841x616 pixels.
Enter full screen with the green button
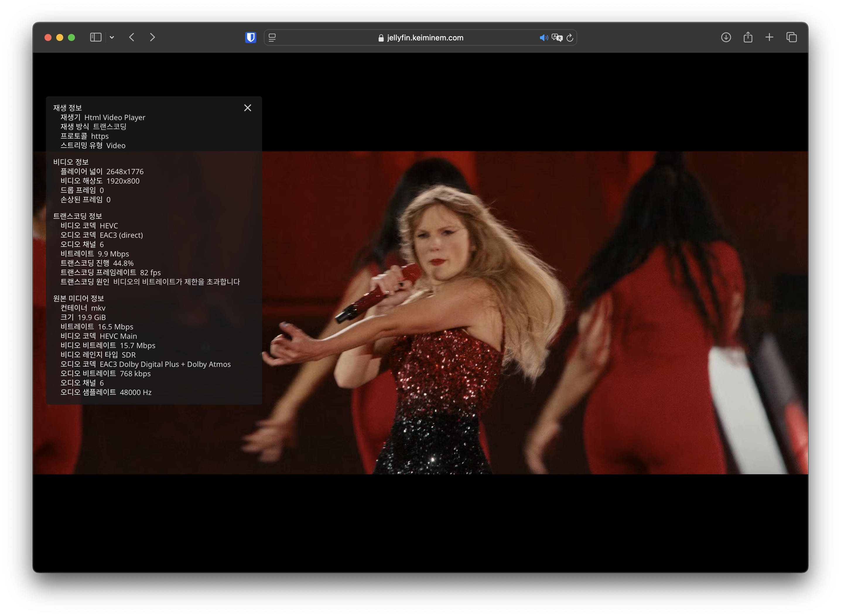[72, 37]
